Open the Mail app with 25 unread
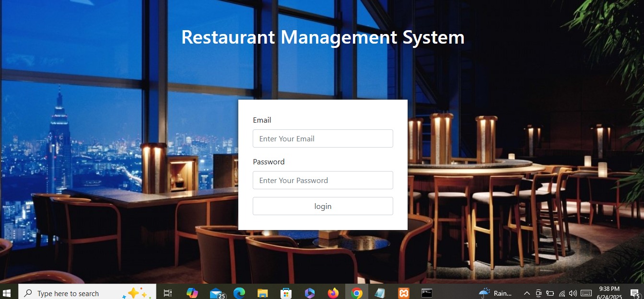The height and width of the screenshot is (299, 644). pyautogui.click(x=217, y=293)
